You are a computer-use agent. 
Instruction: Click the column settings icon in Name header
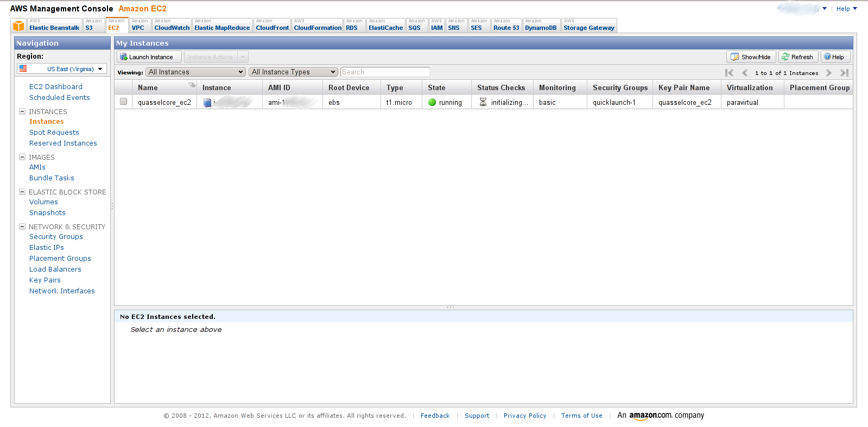192,85
